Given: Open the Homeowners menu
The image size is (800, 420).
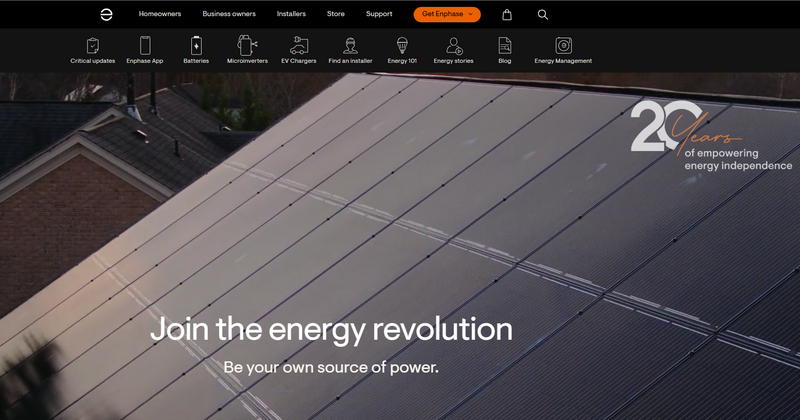Looking at the screenshot, I should (x=160, y=14).
